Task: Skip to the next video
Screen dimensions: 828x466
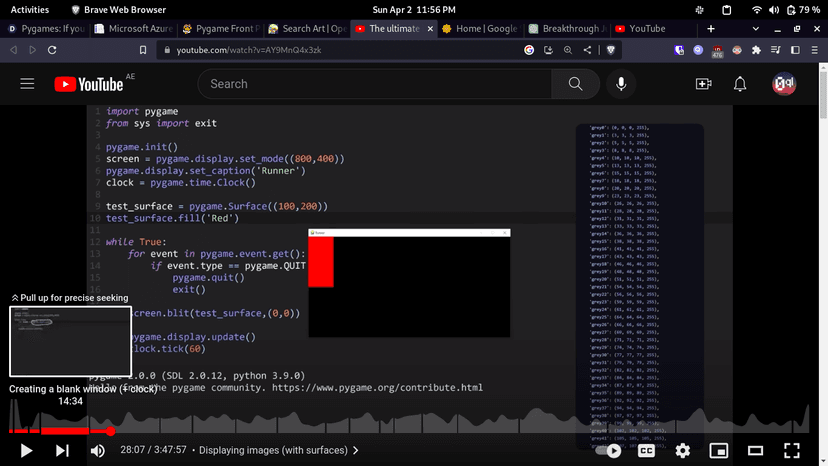Action: pyautogui.click(x=62, y=451)
